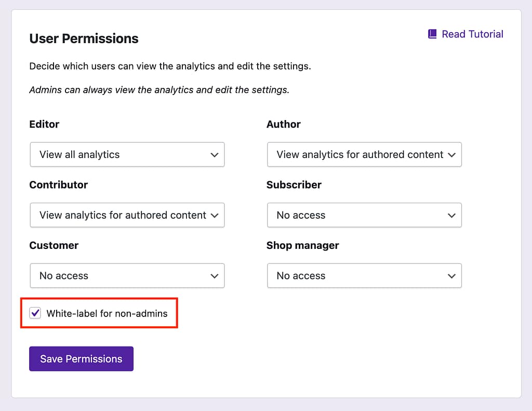Screen dimensions: 532x411
Task: Click the chevron arrow in Shop manager dropdown
Action: point(451,276)
